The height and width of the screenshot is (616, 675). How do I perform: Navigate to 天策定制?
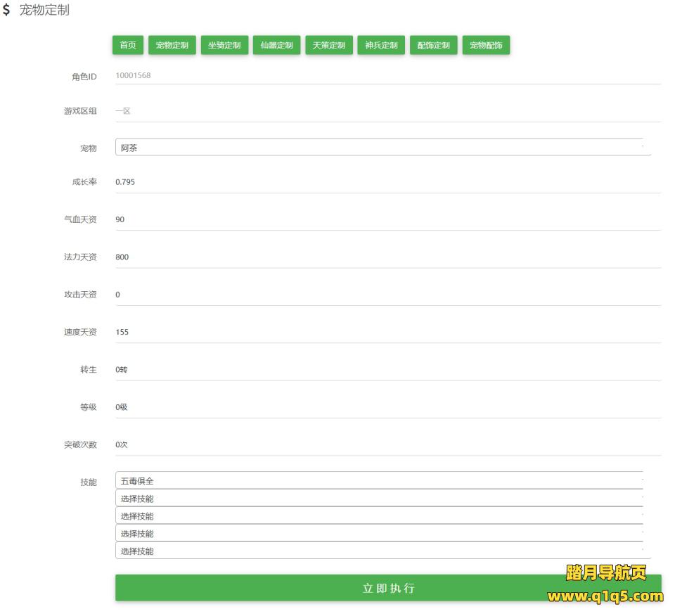[x=329, y=45]
